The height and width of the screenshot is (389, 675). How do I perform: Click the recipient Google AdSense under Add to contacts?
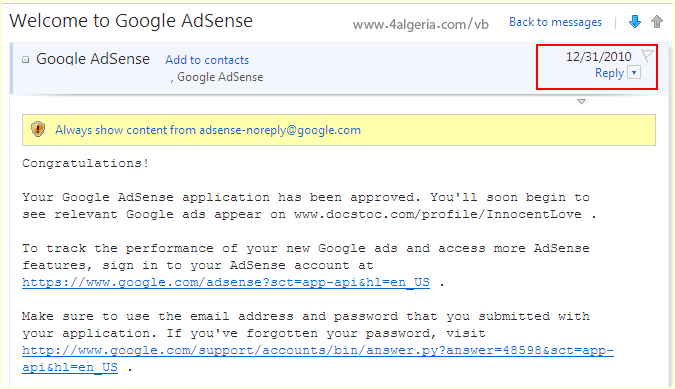coord(220,77)
